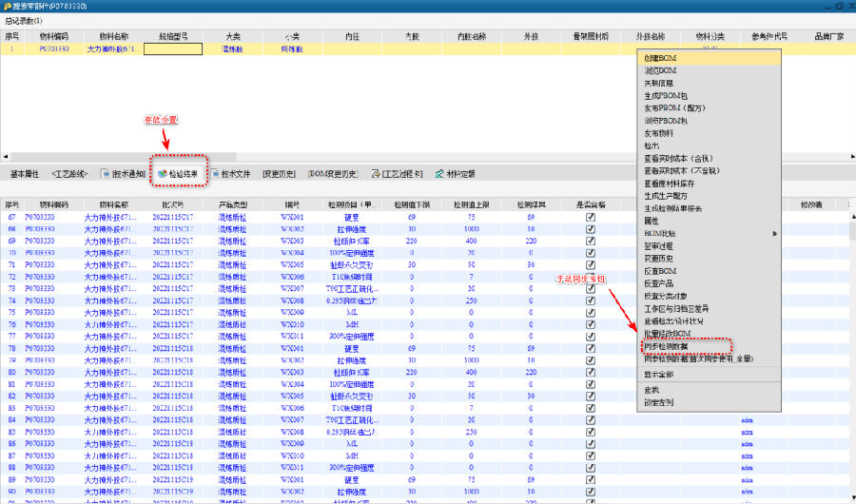Click the left horizontal scrollbar arrow
This screenshot has width=856, height=504.
click(4, 157)
